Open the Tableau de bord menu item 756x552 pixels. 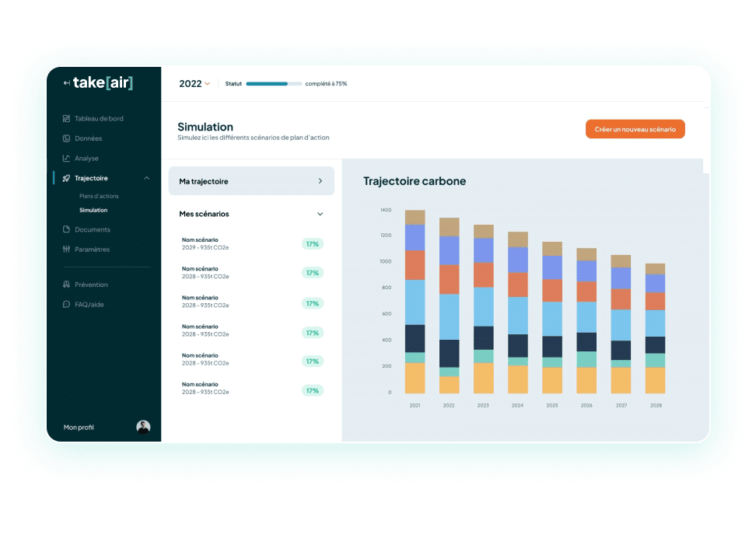point(99,119)
